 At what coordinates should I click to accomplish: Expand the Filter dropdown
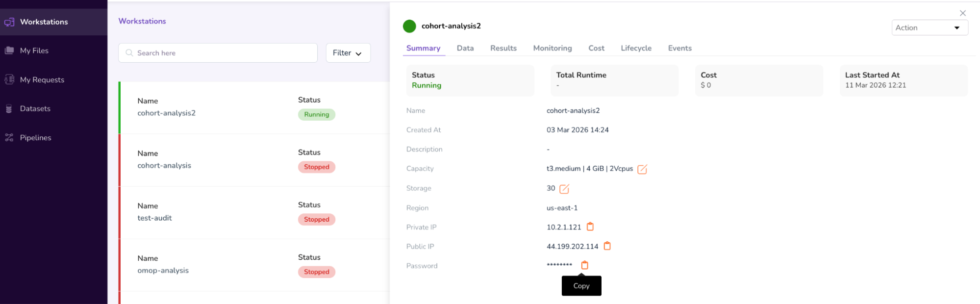point(348,53)
